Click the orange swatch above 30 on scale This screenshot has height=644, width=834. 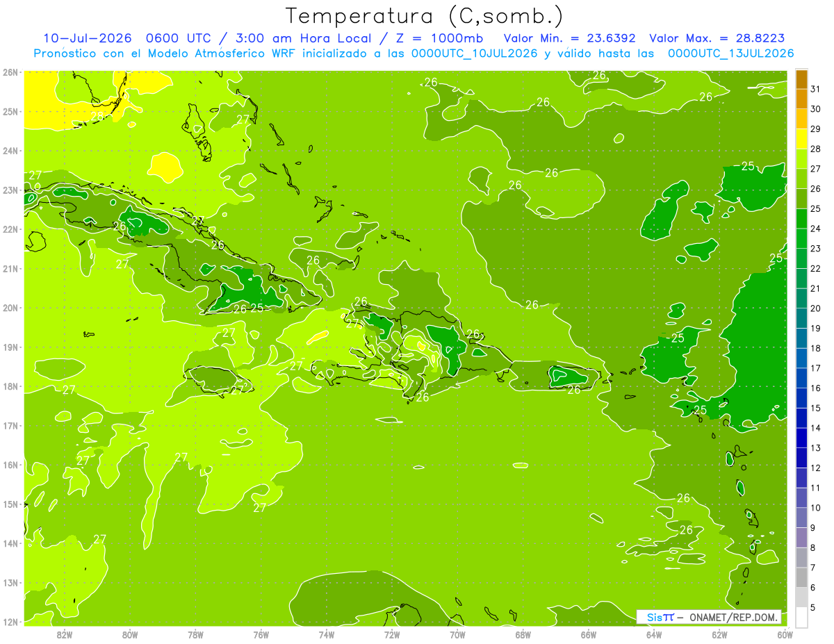801,99
